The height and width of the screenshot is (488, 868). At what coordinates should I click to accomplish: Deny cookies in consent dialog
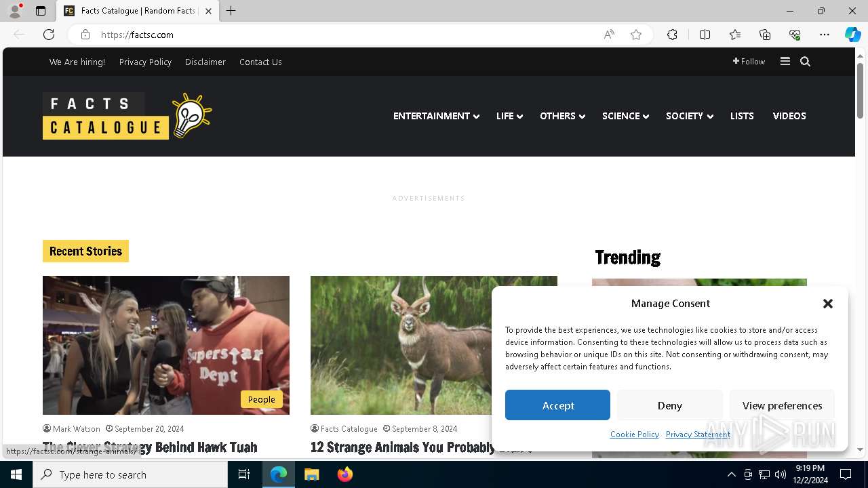point(669,405)
